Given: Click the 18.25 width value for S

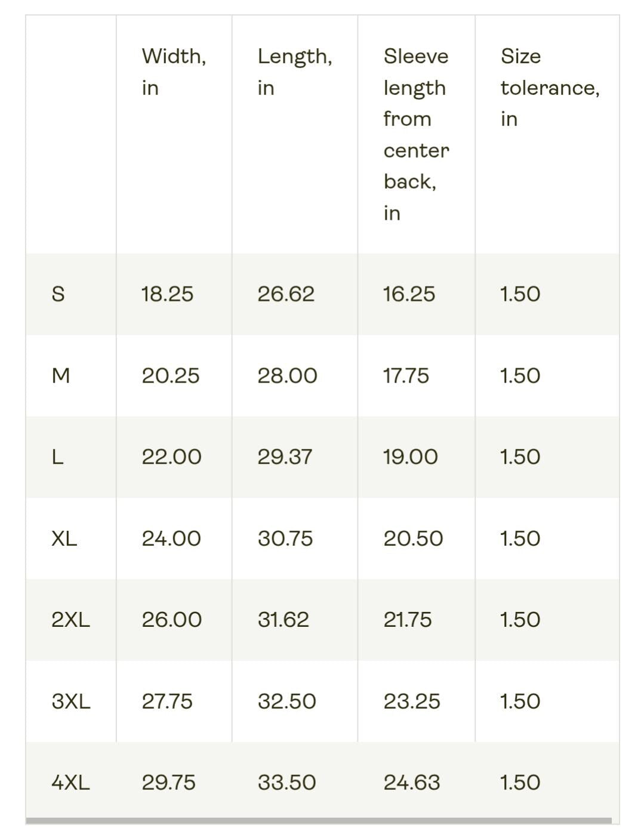Looking at the screenshot, I should [x=167, y=294].
